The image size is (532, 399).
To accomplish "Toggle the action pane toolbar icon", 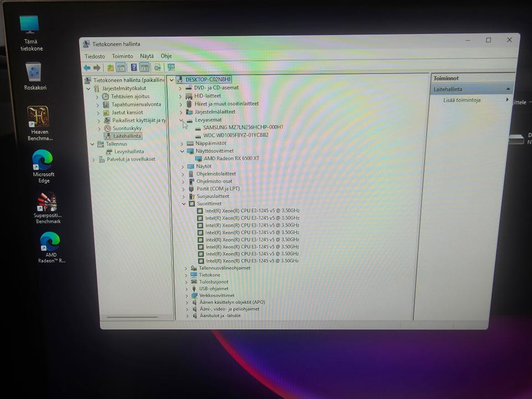I will pos(145,68).
